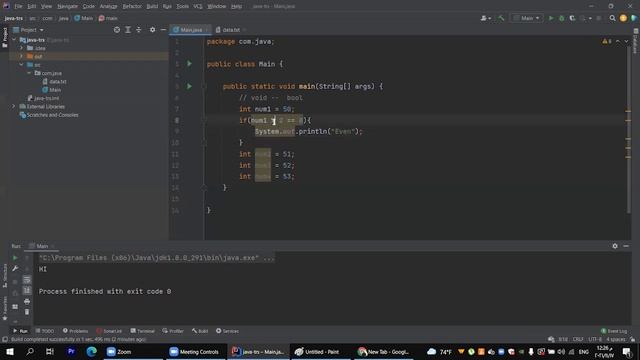Viewport: 640px width, 360px height.
Task: Open the Event Log
Action: [x=614, y=331]
